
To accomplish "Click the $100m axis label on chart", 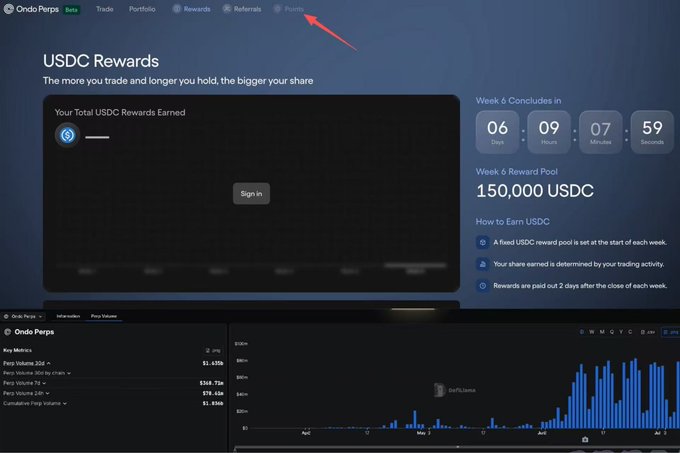I will click(241, 344).
